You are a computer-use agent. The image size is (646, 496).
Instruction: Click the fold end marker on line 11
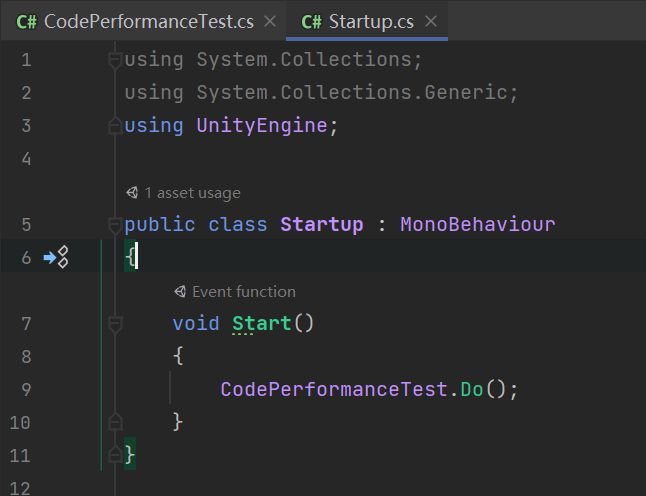tap(115, 454)
